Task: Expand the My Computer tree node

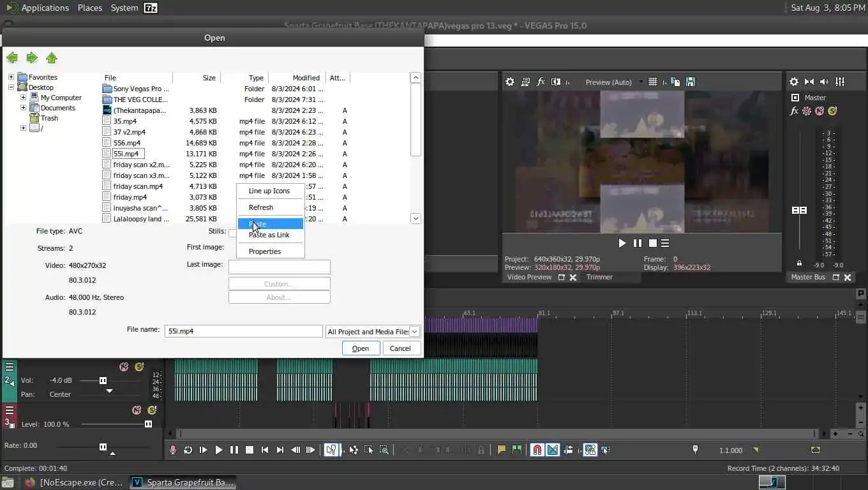Action: click(23, 98)
